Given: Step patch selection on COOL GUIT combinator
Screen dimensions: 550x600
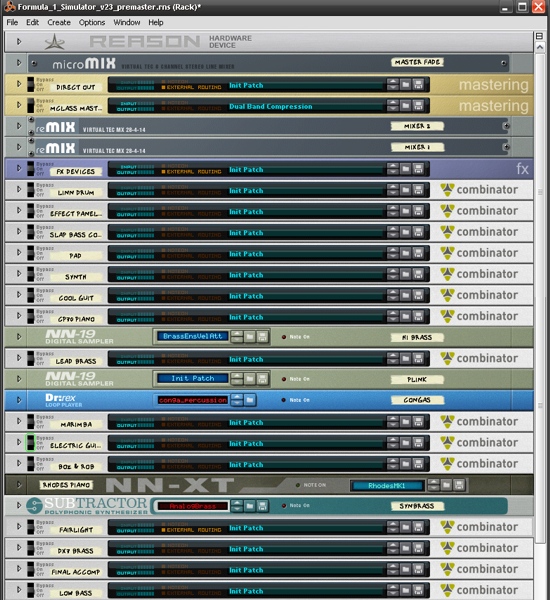Looking at the screenshot, I should point(393,295).
